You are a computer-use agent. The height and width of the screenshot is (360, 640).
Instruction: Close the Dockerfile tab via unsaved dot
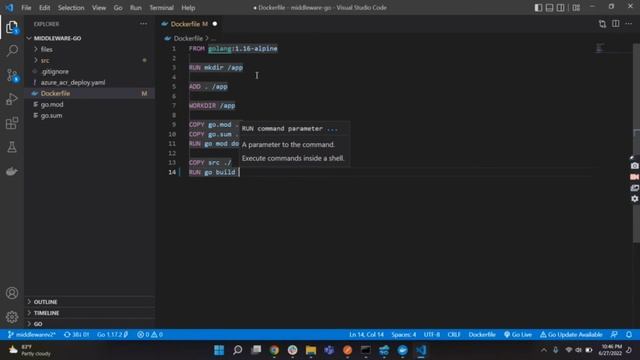point(215,24)
